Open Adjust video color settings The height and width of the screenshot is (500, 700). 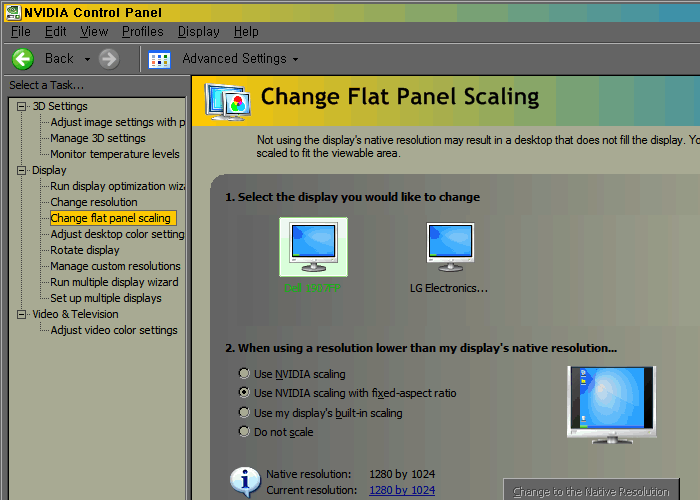tap(114, 330)
